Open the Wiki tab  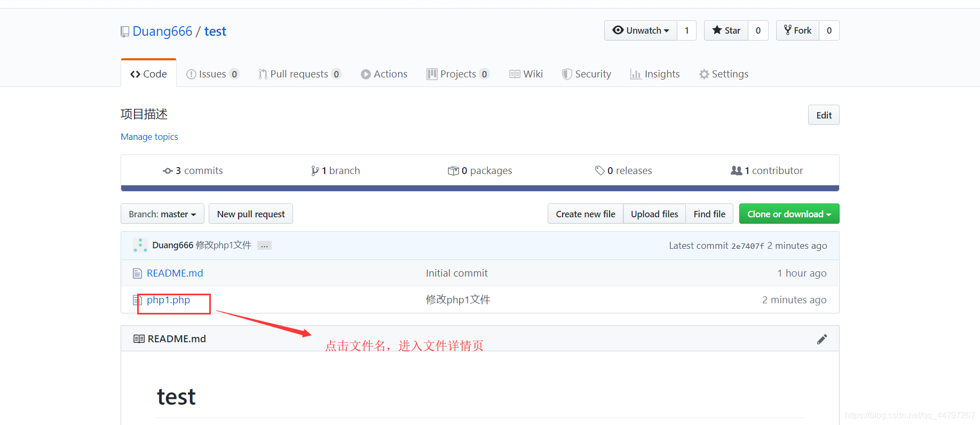click(526, 74)
